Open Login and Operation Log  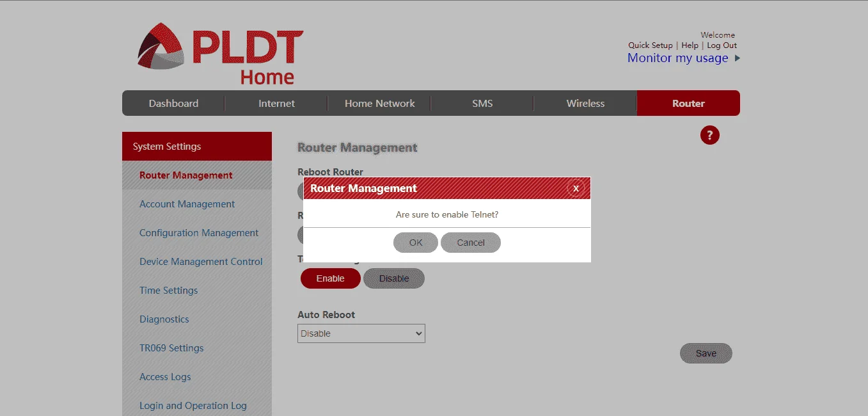point(193,406)
